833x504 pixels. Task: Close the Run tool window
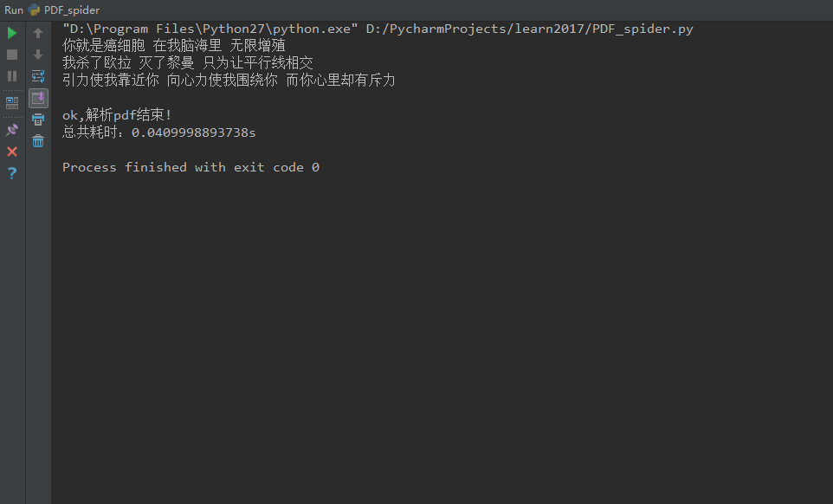(x=12, y=152)
